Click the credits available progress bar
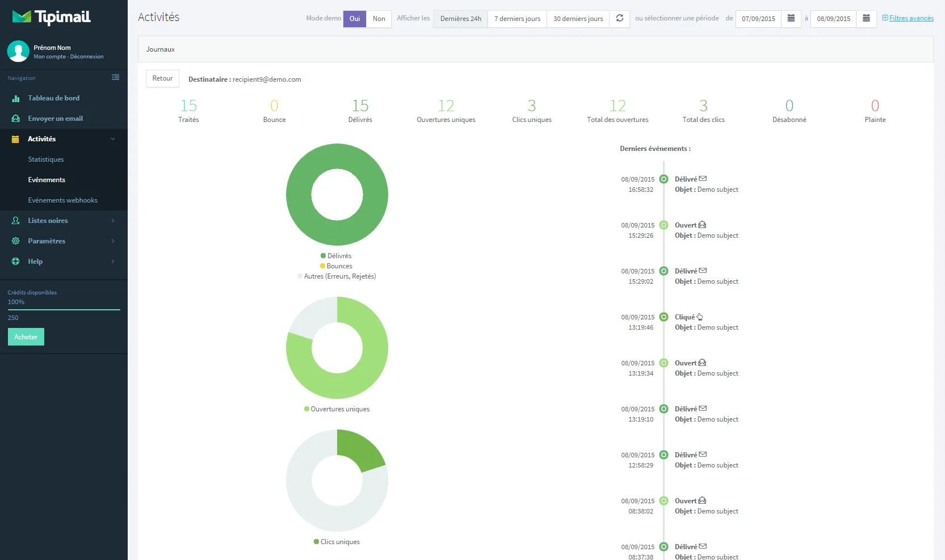The image size is (945, 560). coord(64,310)
